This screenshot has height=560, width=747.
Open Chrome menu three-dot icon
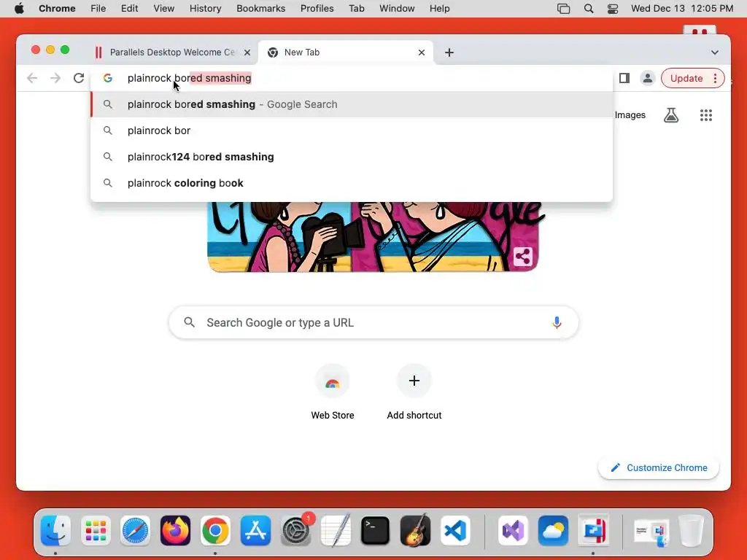coord(715,78)
